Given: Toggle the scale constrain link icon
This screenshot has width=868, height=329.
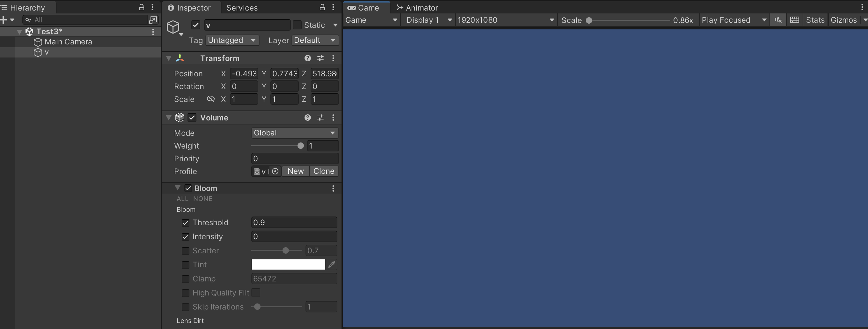Looking at the screenshot, I should point(211,99).
